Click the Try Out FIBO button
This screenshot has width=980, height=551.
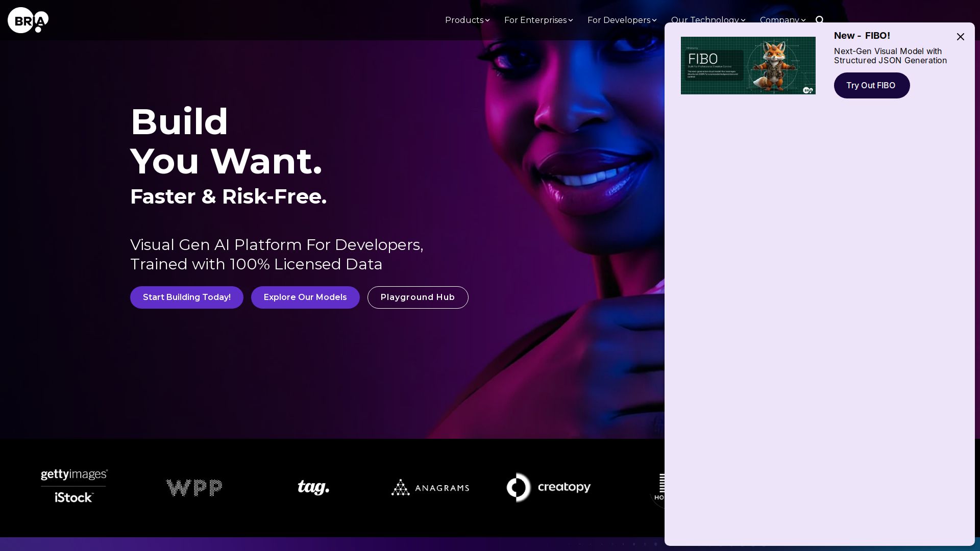872,85
